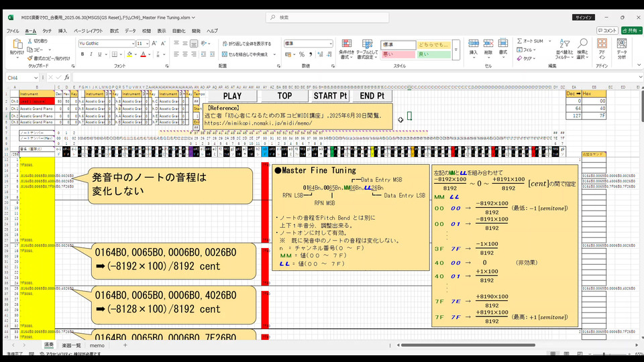This screenshot has width=644, height=362.
Task: Switch to the 楽器一覧 sheet tab
Action: pos(71,345)
